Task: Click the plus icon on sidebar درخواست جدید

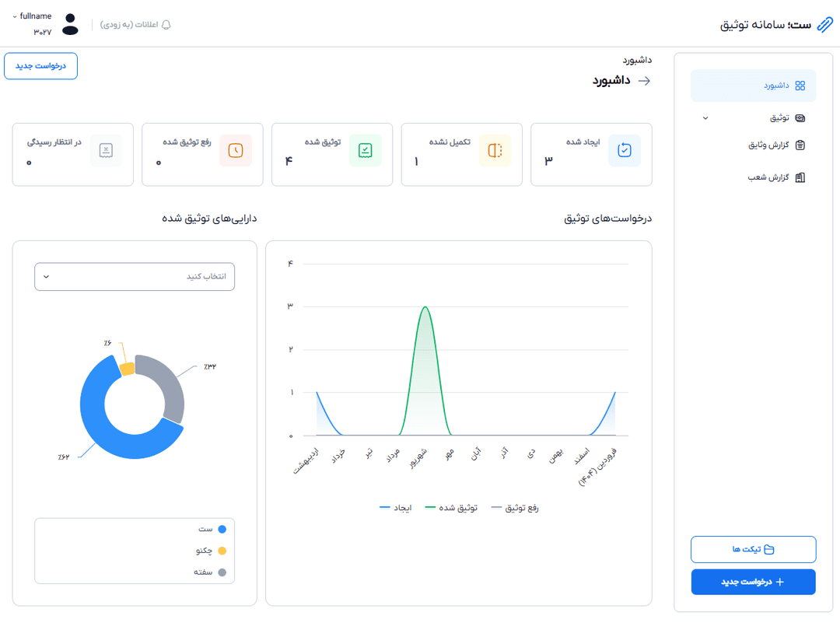Action: (779, 583)
